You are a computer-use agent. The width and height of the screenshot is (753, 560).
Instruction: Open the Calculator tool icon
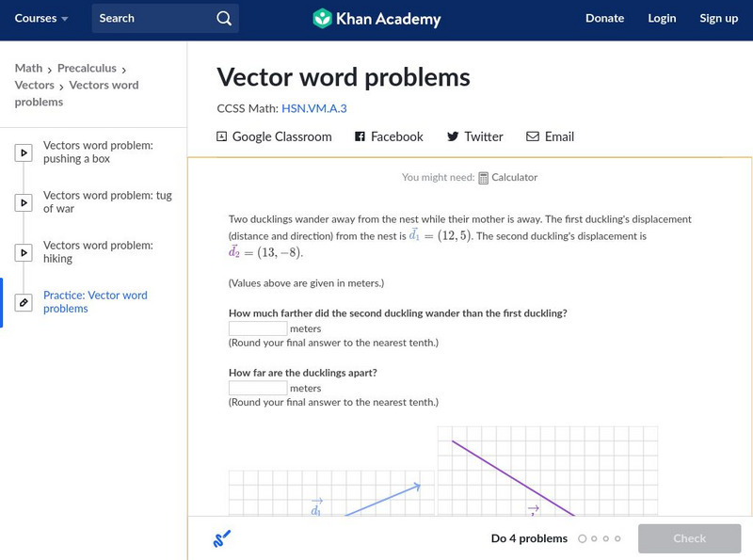[483, 178]
